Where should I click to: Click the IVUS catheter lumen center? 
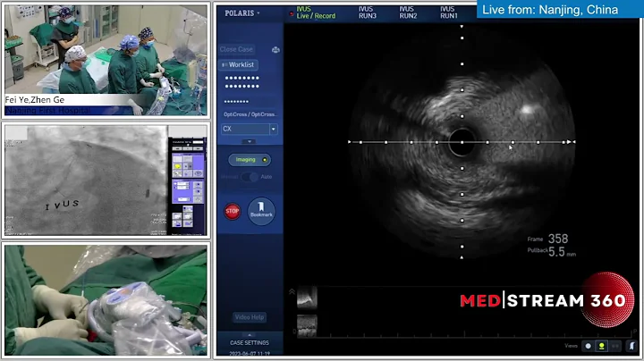pos(462,142)
